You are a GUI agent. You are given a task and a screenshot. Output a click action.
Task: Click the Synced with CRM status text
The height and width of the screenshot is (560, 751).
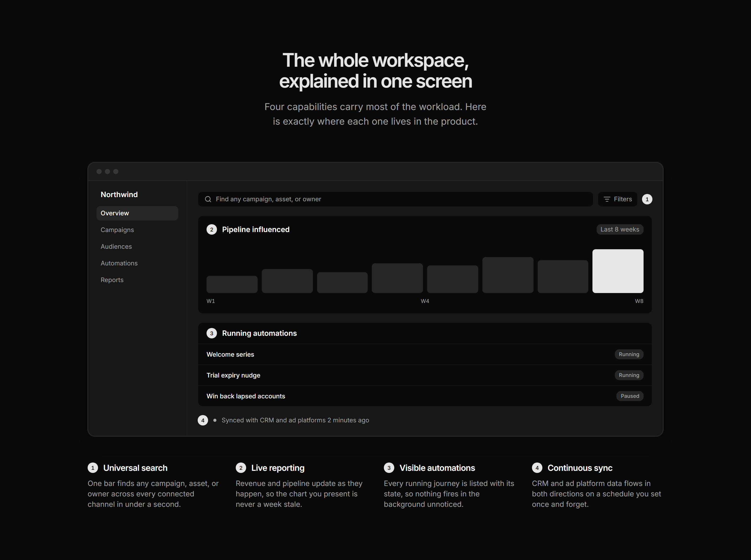click(x=295, y=420)
